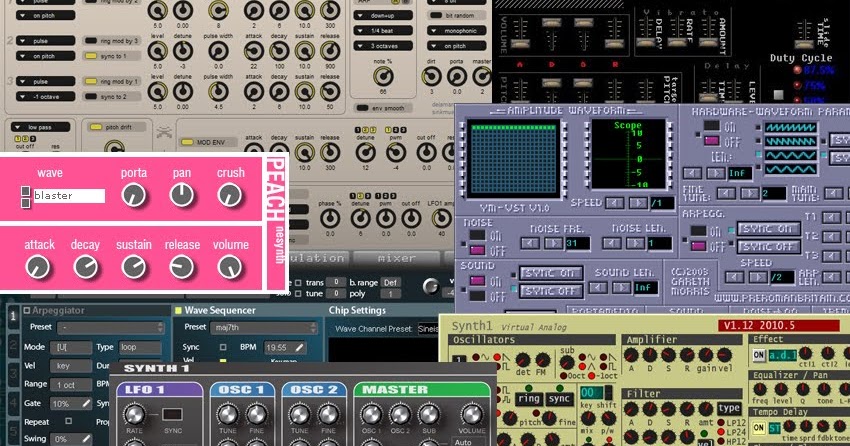Image resolution: width=850 pixels, height=446 pixels.
Task: Click Effect ON button in Synth1
Action: tap(758, 355)
